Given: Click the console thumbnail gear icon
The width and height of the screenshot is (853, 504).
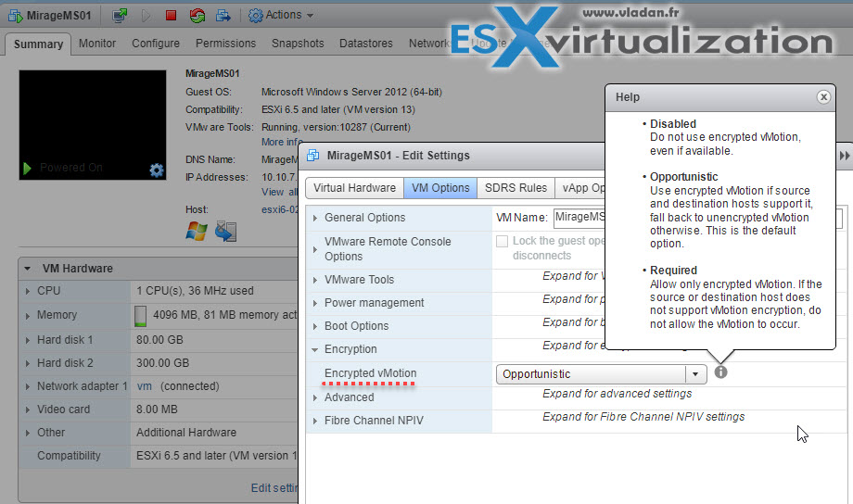Looking at the screenshot, I should click(x=157, y=170).
